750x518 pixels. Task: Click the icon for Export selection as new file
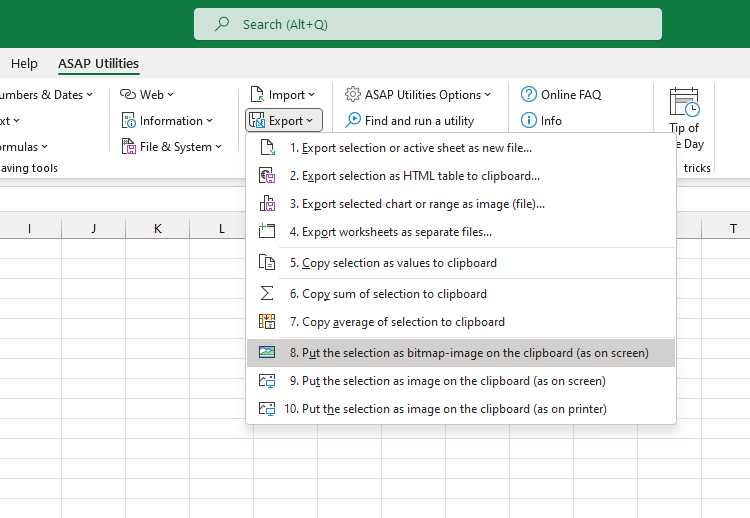pos(267,147)
